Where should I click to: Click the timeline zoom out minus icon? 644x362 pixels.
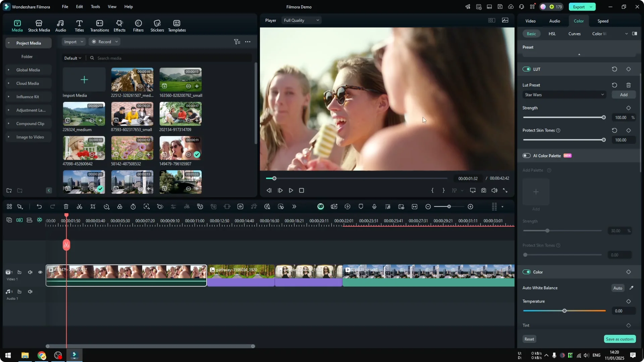428,207
